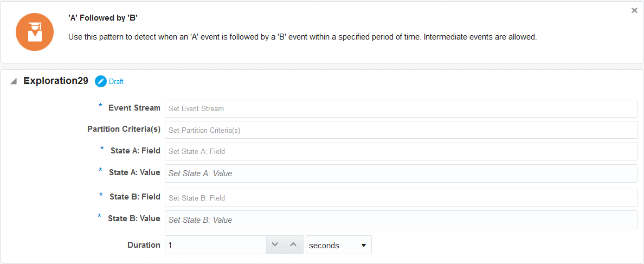The image size is (644, 264).
Task: Select the Exploration29 title text
Action: pyautogui.click(x=56, y=81)
